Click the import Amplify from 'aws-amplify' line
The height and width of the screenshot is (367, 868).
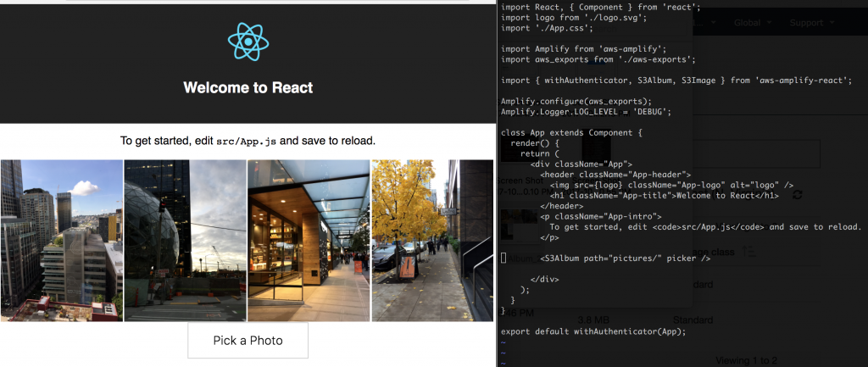(583, 49)
